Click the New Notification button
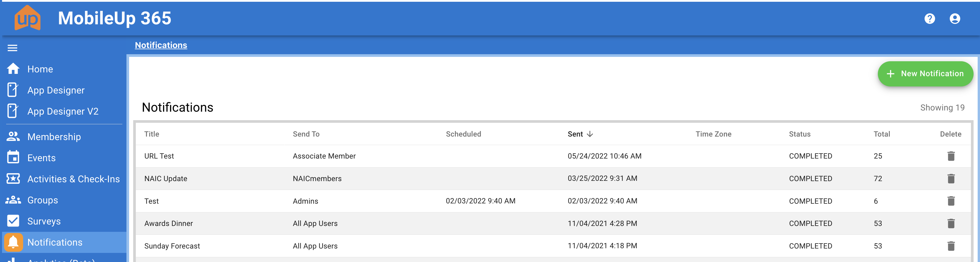The width and height of the screenshot is (980, 262). [925, 74]
